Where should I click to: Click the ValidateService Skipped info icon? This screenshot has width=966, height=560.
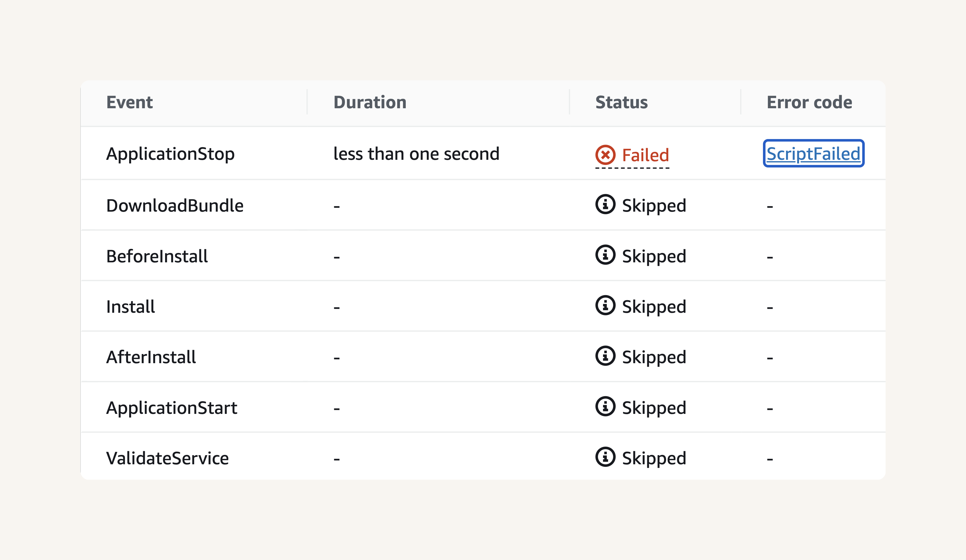(605, 457)
